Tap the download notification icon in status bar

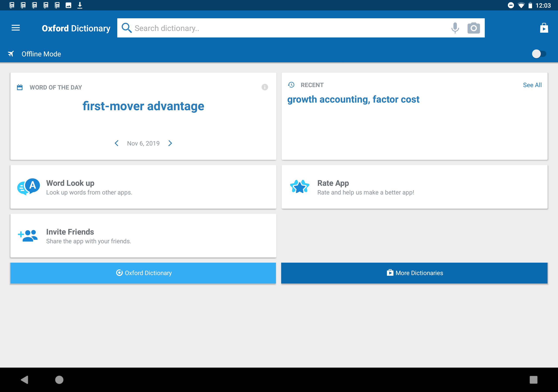tap(80, 5)
